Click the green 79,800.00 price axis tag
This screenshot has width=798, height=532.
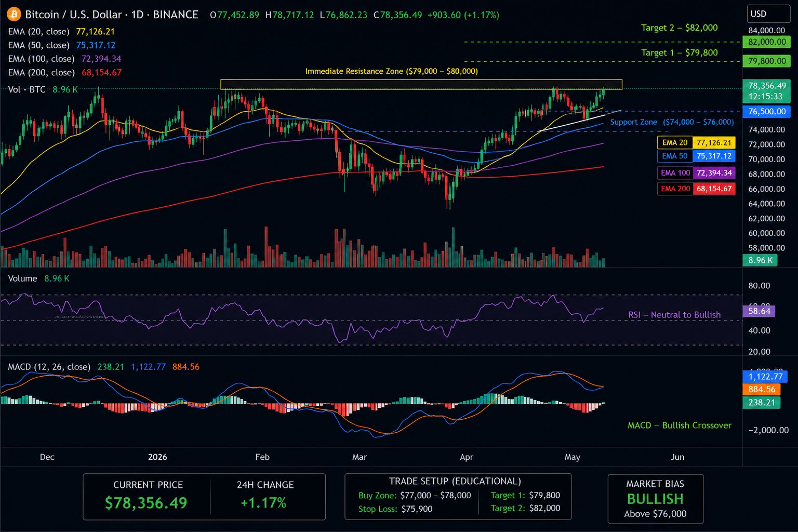coord(767,61)
